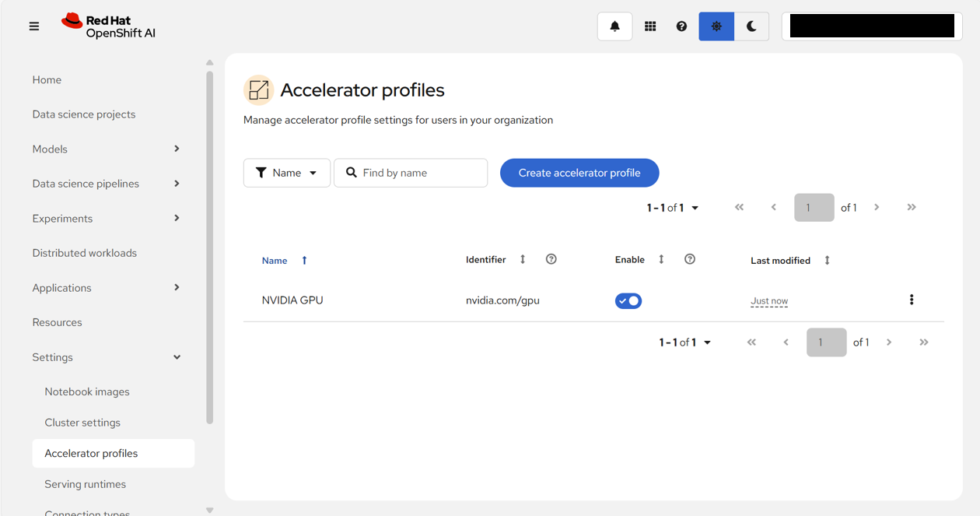
Task: Open the Name filter dropdown
Action: tap(287, 173)
